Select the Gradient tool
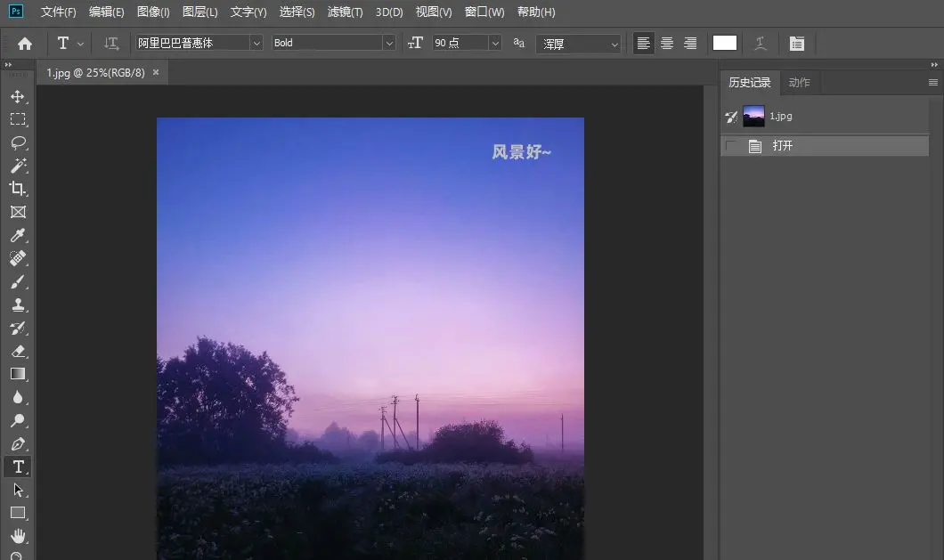 (x=18, y=374)
